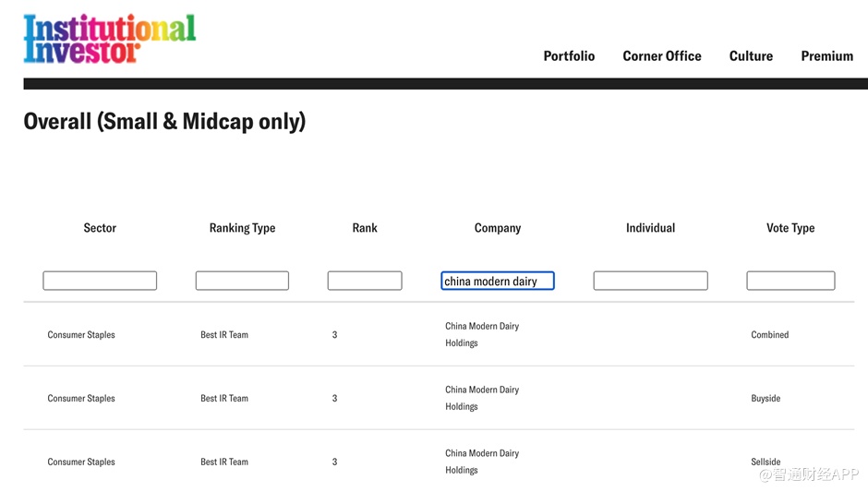
Task: Click the Rank column header
Action: (x=365, y=228)
